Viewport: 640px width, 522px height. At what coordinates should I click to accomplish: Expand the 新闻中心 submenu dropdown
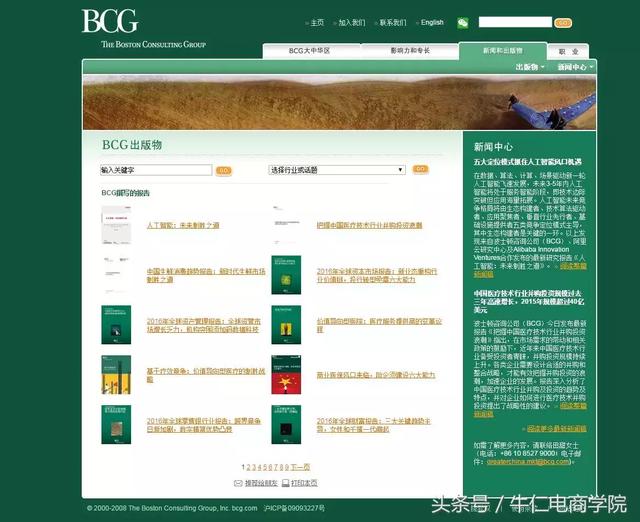coord(576,67)
